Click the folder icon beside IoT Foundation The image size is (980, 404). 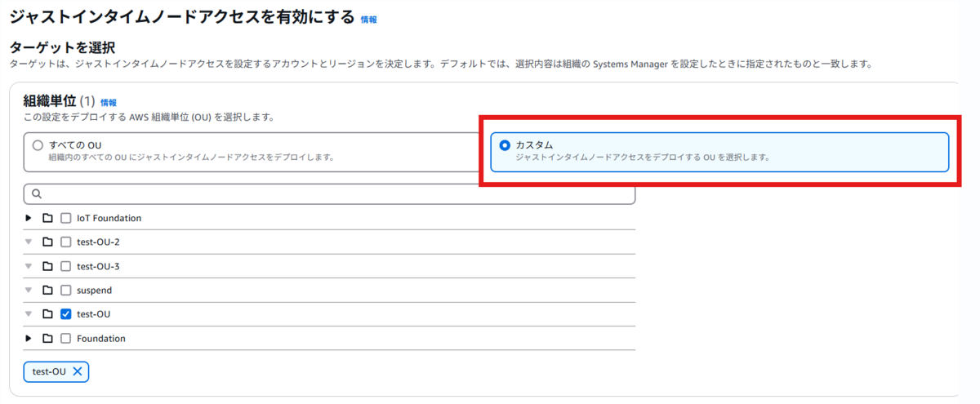[x=47, y=218]
